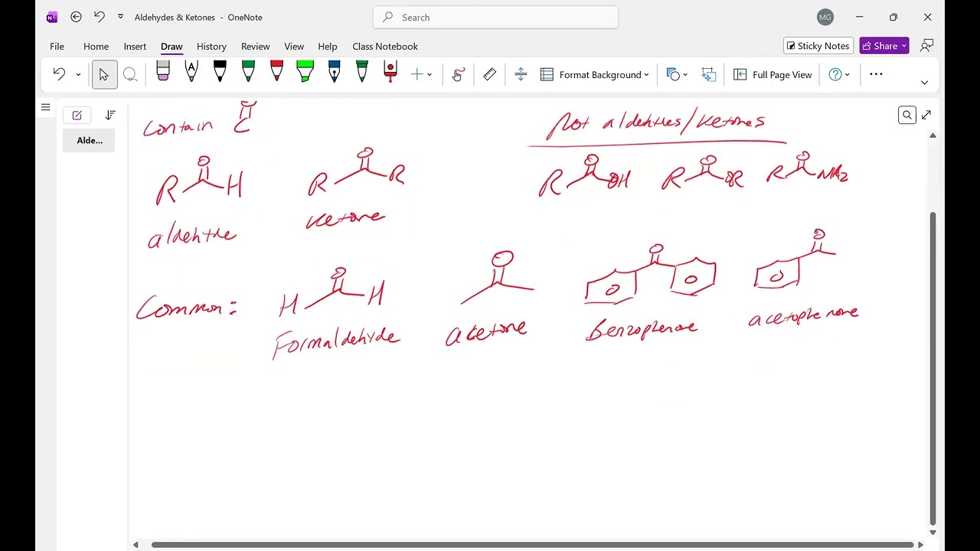Image resolution: width=980 pixels, height=551 pixels.
Task: Switch to Full Page View
Action: coord(773,74)
